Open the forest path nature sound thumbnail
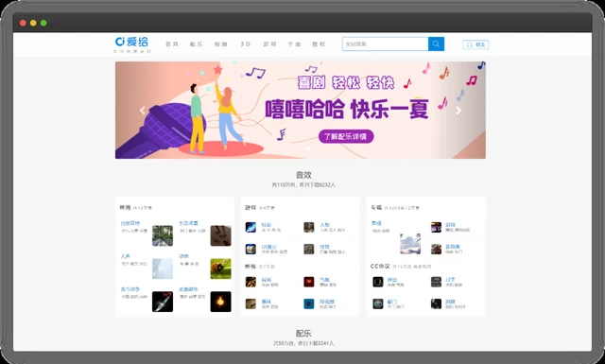The height and width of the screenshot is (364, 605). [x=163, y=235]
